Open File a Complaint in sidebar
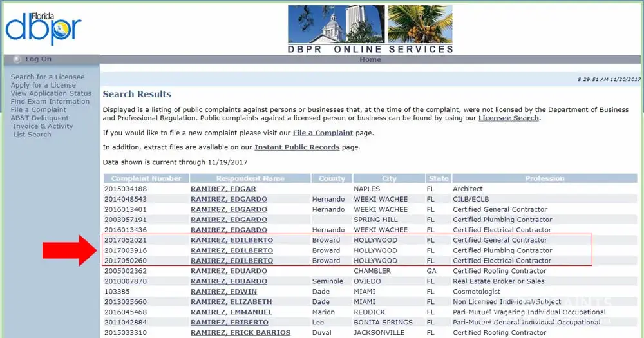 38,109
